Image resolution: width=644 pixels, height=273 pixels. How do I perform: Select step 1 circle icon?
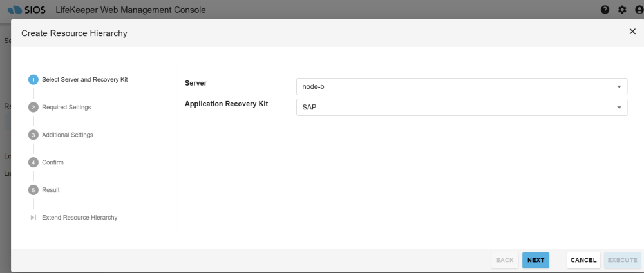33,80
